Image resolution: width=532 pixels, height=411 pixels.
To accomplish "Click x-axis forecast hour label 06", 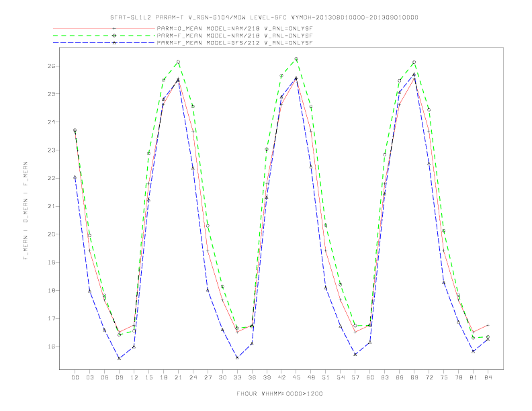I will point(105,377).
